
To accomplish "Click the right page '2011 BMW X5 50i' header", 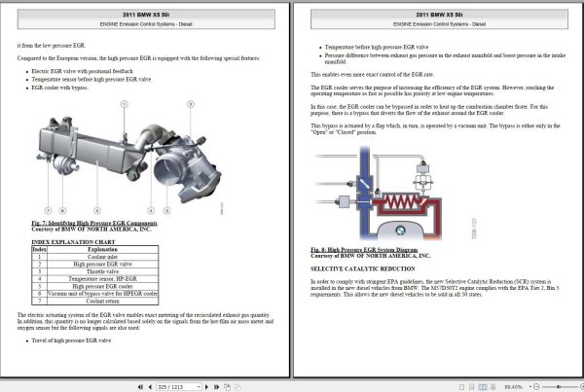I will click(440, 15).
